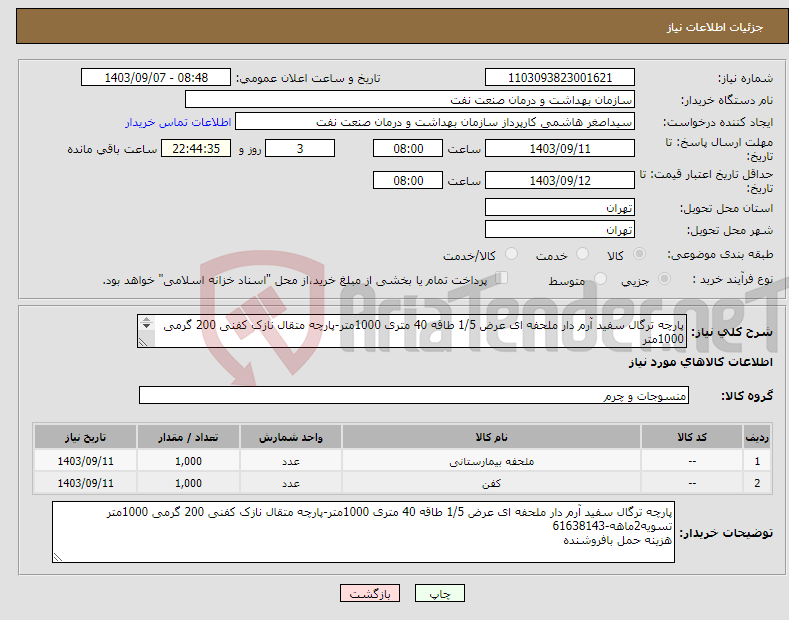Select item name ملحفه بیمارستانی
This screenshot has height=620, width=789.
tap(491, 461)
